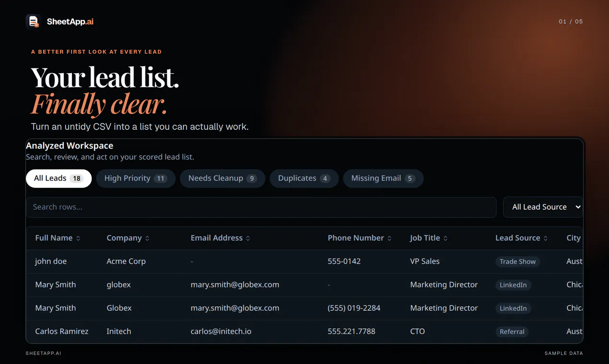Image resolution: width=609 pixels, height=364 pixels.
Task: Sort by Lead Source column icon
Action: pyautogui.click(x=546, y=239)
